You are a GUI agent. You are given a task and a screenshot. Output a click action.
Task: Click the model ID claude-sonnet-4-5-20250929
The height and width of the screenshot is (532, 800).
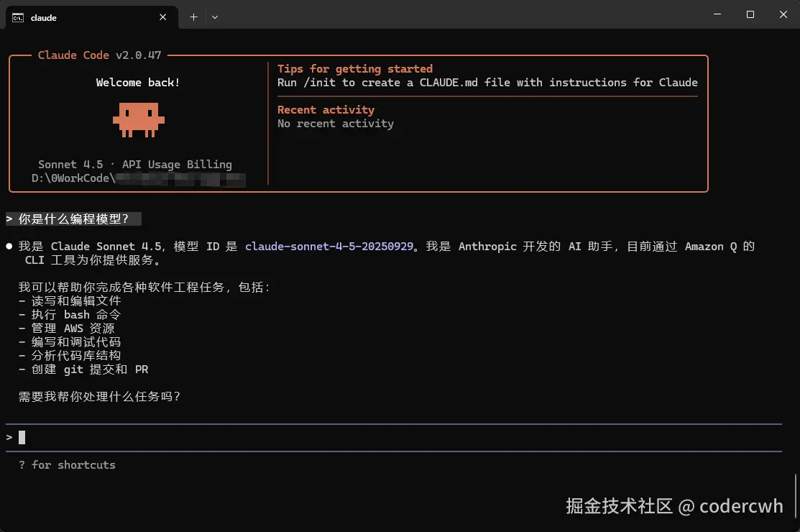329,247
